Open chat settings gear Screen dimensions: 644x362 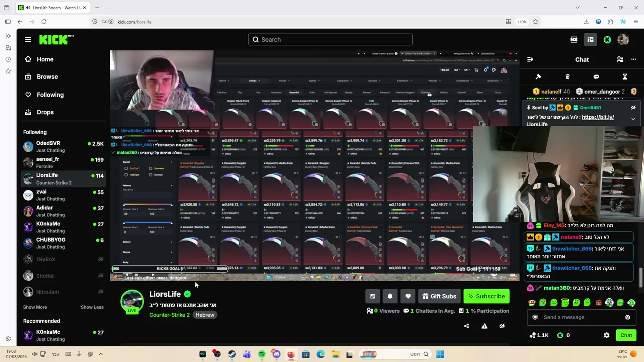tap(606, 335)
